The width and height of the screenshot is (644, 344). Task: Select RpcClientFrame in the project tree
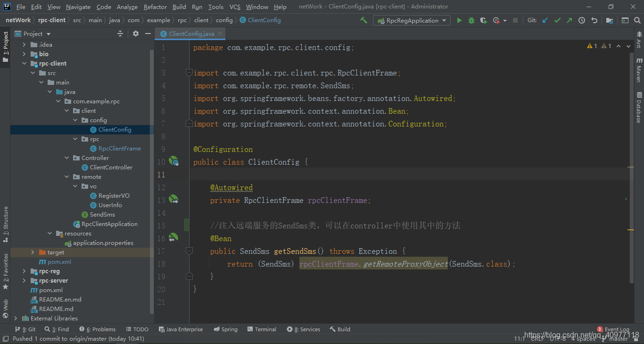[120, 149]
